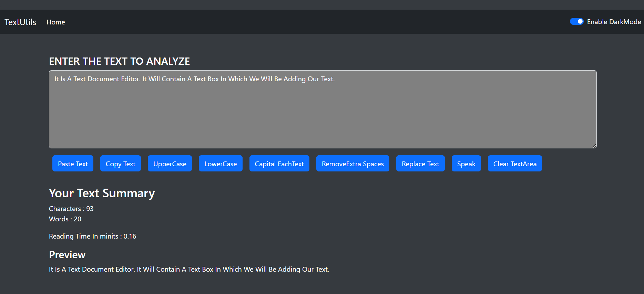Click the Your Text Summary heading
Screen dimensions: 644x294
click(x=102, y=193)
